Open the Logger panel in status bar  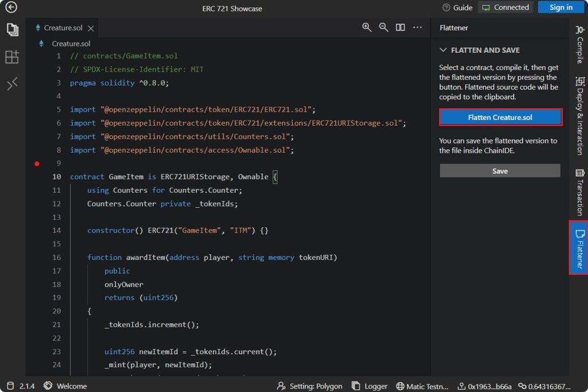click(x=370, y=386)
